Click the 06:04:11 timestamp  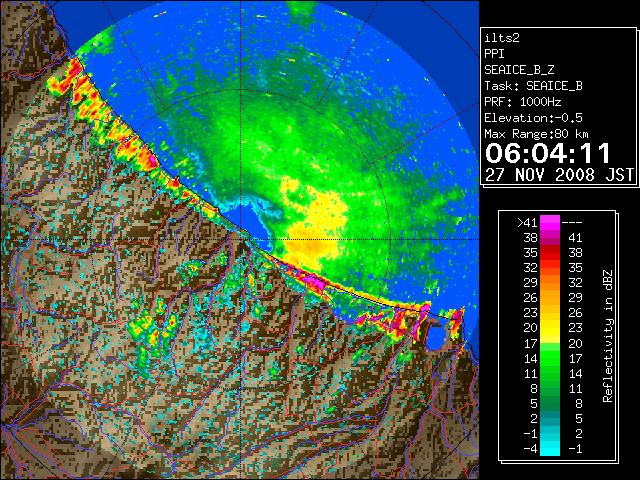click(548, 153)
